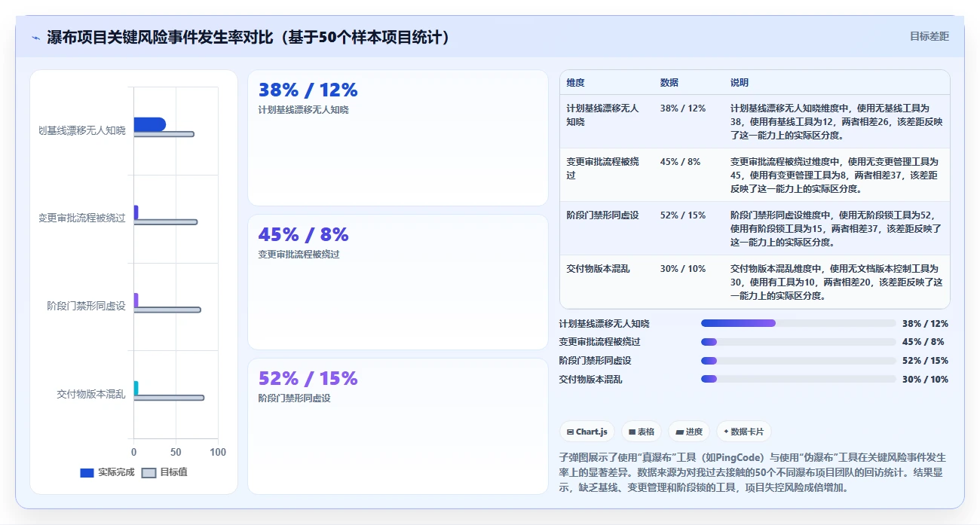
Task: Click the blue 实际完成 legend color box
Action: coord(87,473)
